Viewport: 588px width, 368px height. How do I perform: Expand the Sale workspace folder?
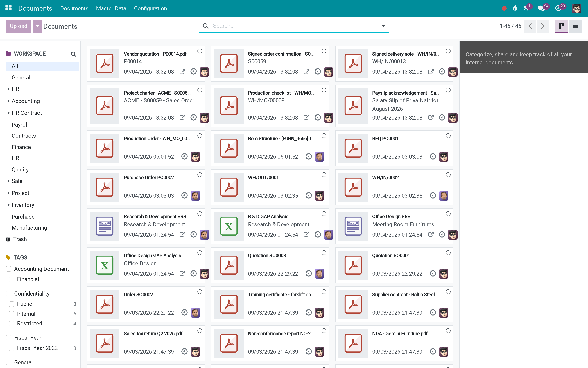tap(8, 181)
